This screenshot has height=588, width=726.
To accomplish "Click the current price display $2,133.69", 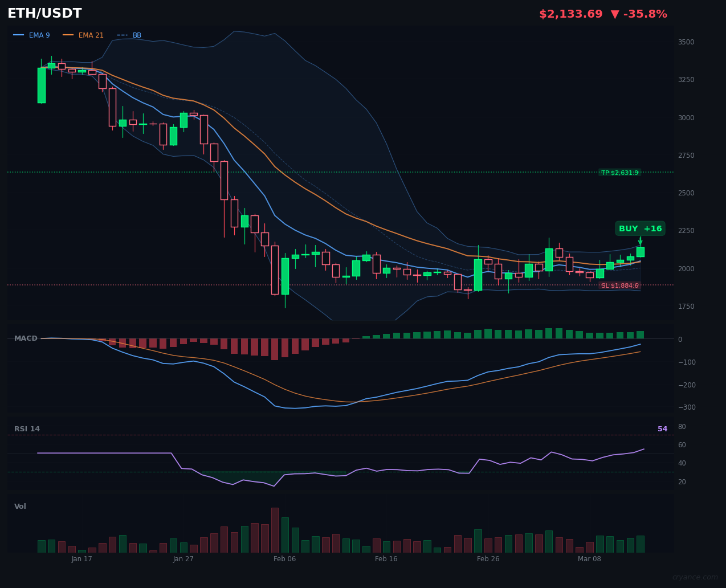I will [570, 14].
